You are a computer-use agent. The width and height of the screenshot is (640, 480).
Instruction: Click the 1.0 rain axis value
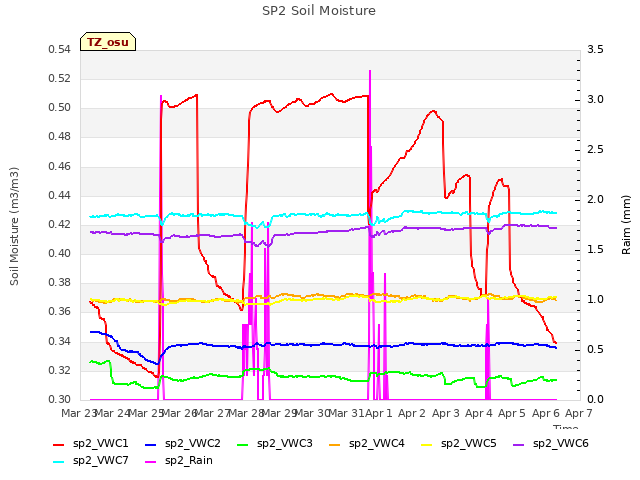(x=596, y=300)
